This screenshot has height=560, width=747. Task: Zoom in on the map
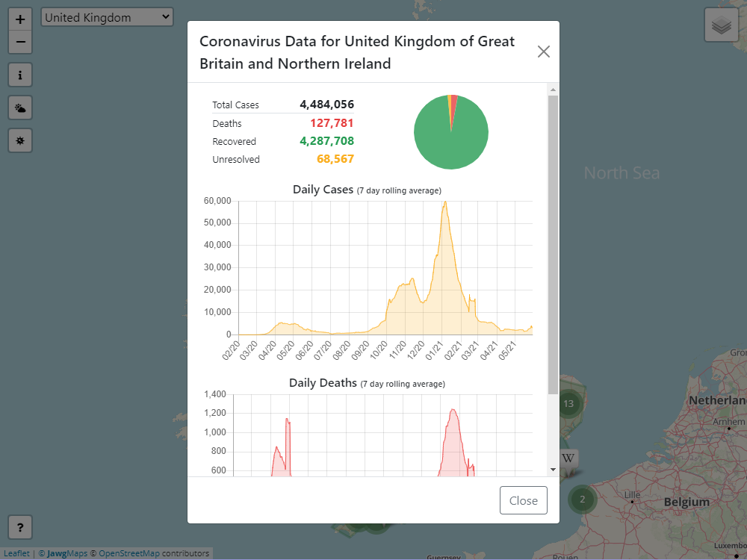20,19
